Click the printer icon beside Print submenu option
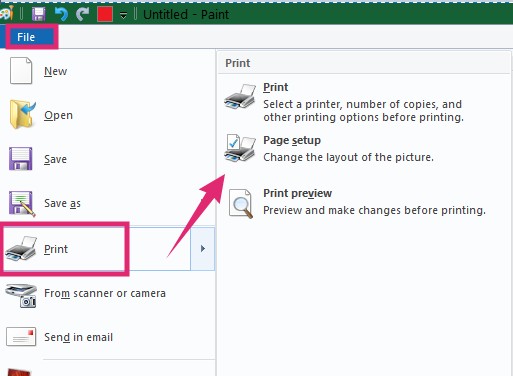 pos(240,97)
